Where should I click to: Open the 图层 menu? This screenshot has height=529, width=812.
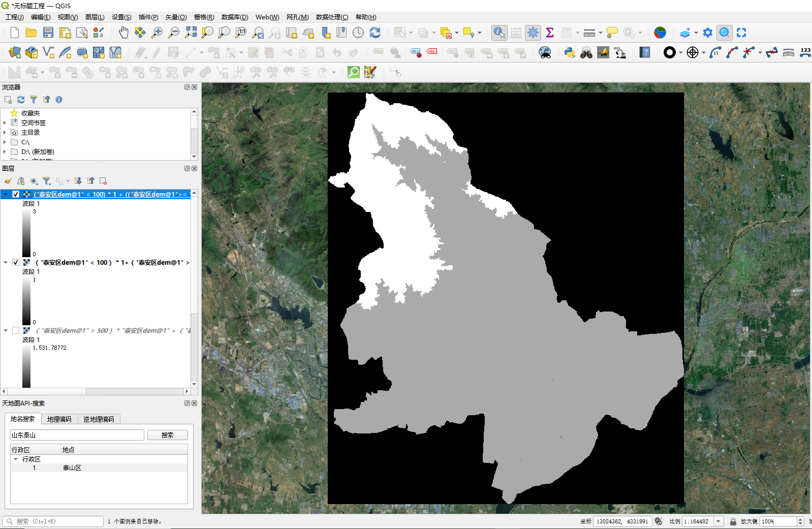point(95,17)
